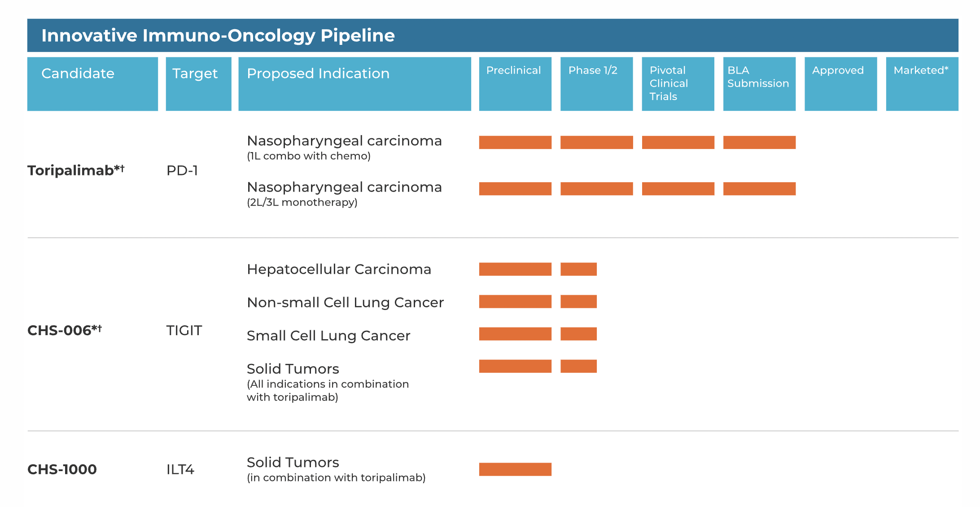
Task: Click the TIGIT target label
Action: pyautogui.click(x=184, y=331)
